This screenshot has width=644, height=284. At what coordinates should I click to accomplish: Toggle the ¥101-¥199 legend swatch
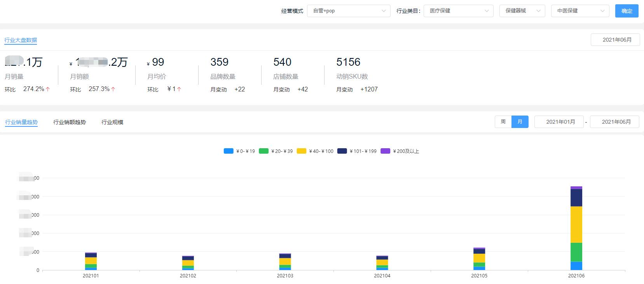342,151
